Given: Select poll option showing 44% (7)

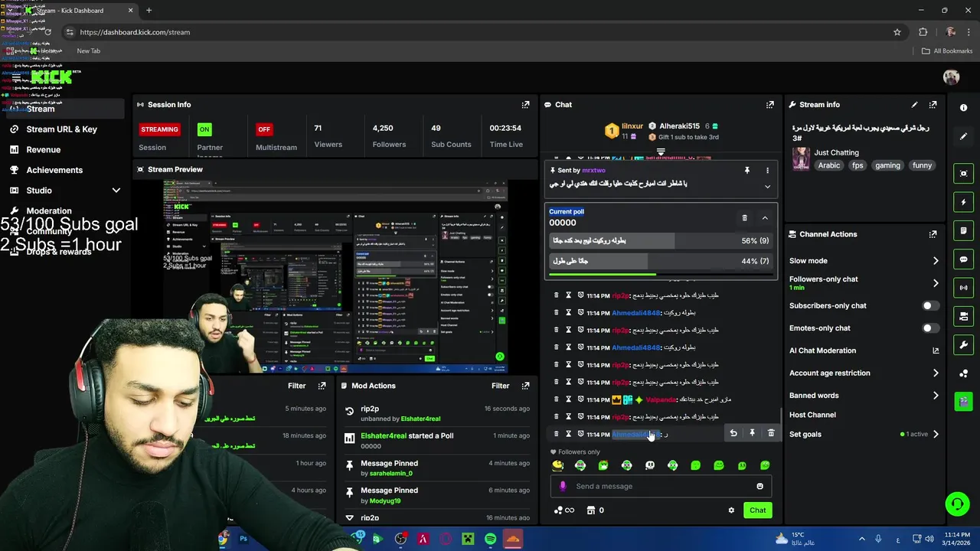Looking at the screenshot, I should (x=661, y=261).
